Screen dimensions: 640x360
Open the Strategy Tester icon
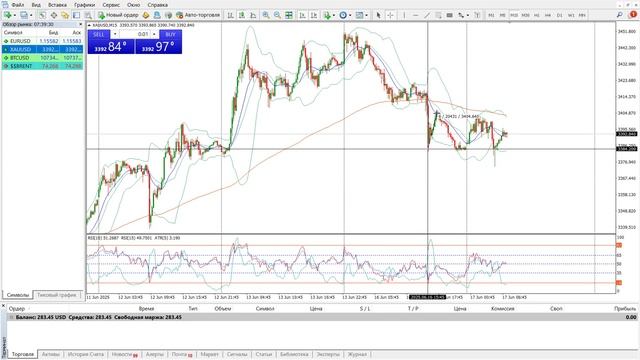[88, 15]
